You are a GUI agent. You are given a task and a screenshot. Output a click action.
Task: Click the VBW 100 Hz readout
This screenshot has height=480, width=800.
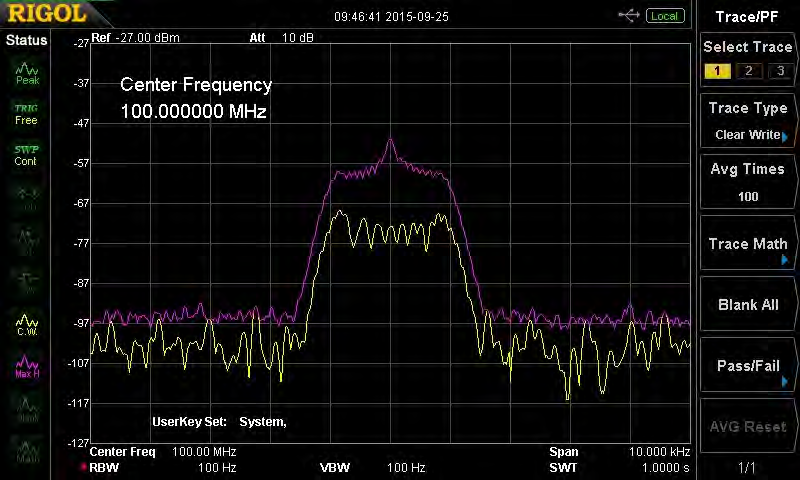click(372, 468)
